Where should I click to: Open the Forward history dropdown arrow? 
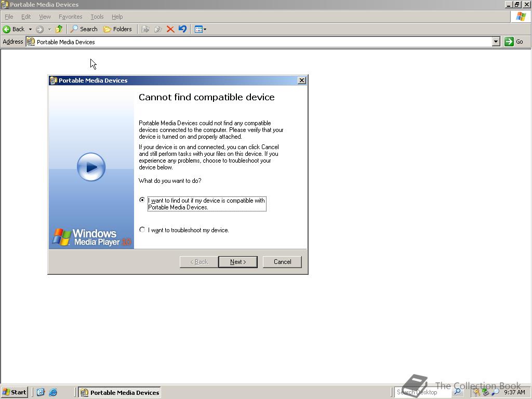(x=49, y=29)
